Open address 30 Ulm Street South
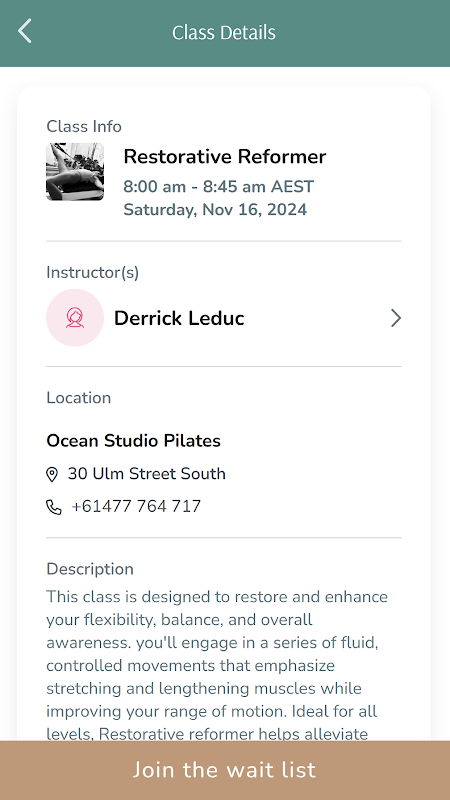 (146, 474)
